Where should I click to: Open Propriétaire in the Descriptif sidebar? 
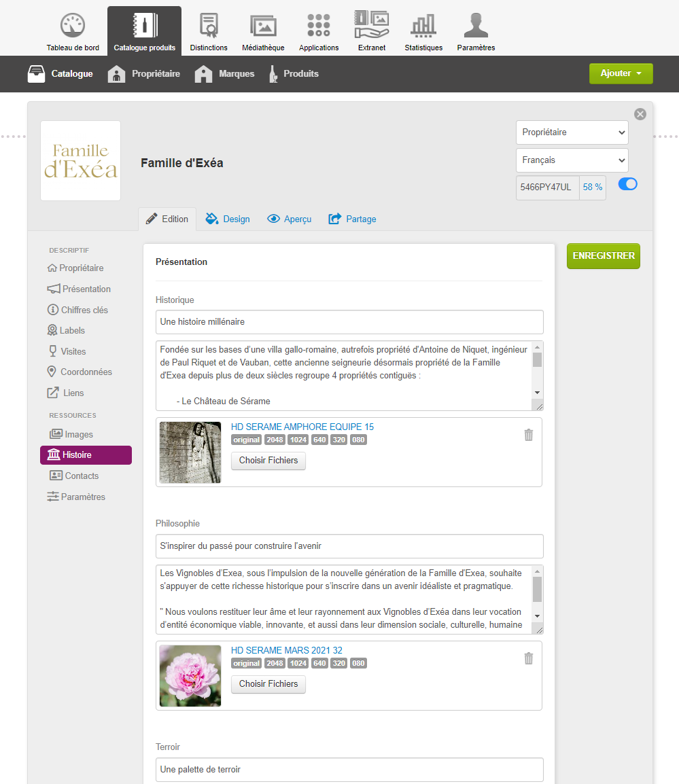75,268
